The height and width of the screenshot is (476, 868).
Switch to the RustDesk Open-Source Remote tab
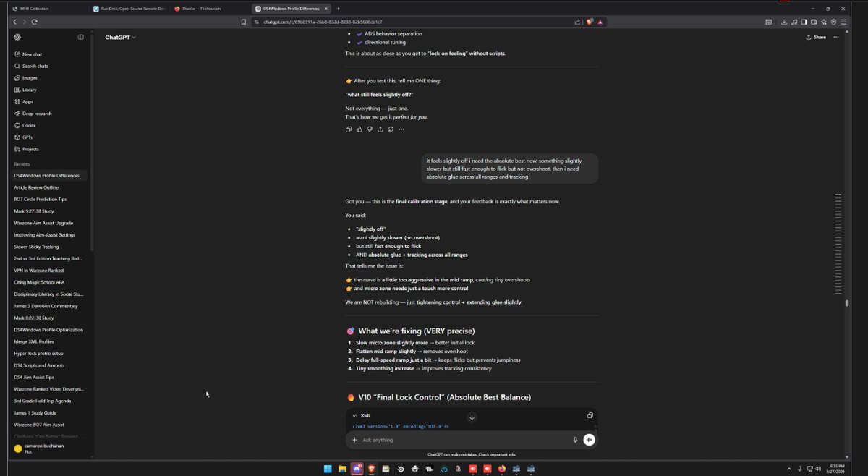click(x=130, y=9)
